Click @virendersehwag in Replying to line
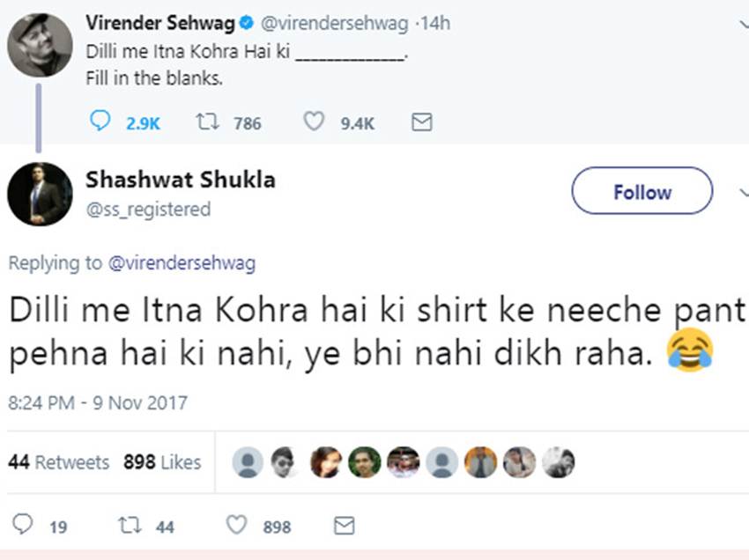749x560 pixels. tap(182, 262)
